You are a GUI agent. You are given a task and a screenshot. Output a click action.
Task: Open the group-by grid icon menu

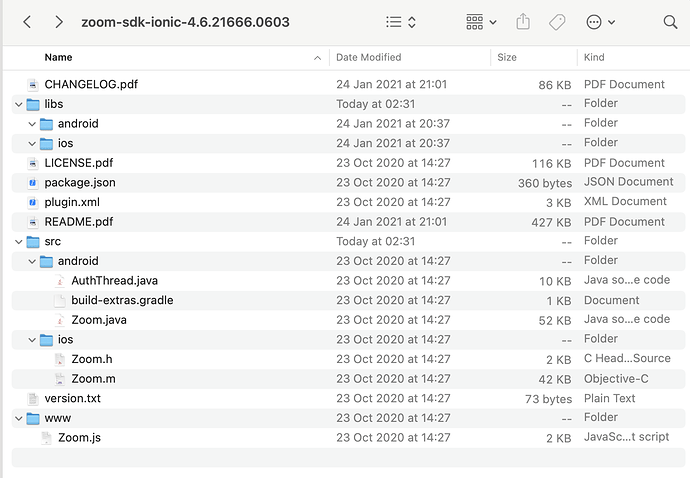coord(481,22)
